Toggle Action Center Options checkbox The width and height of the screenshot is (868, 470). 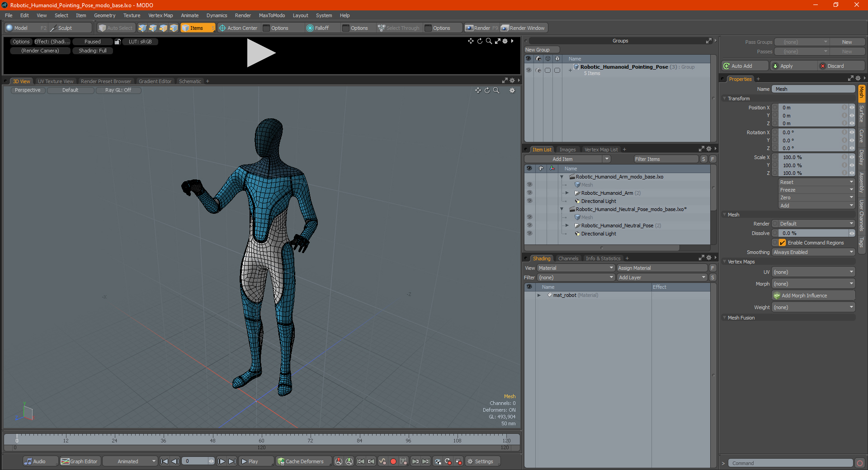(266, 28)
